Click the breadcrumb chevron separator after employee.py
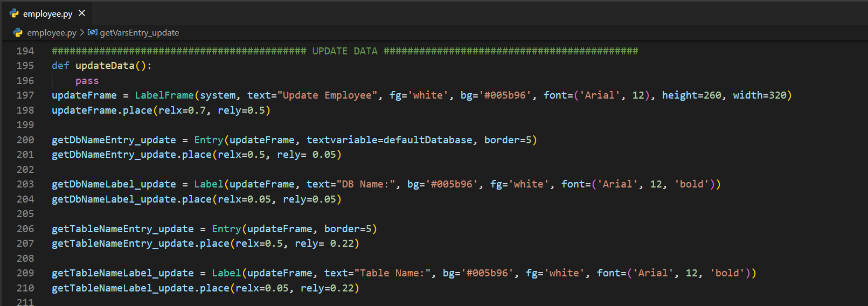 (x=82, y=33)
